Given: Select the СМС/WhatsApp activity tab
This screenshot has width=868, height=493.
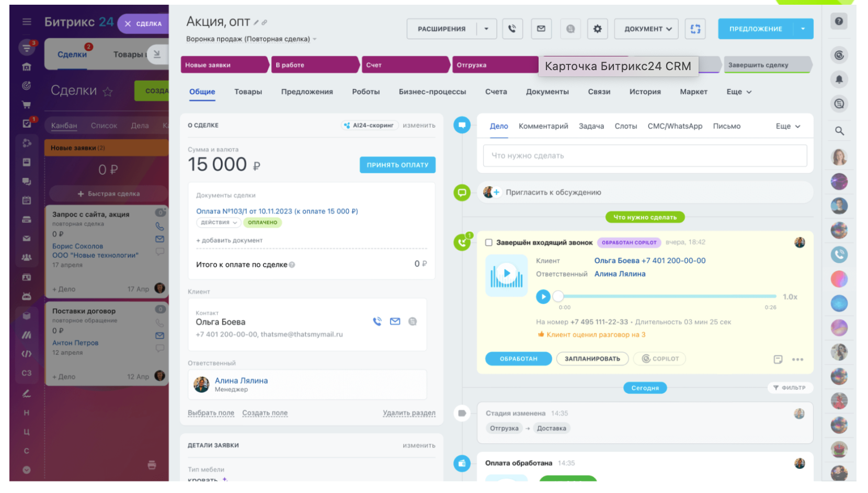Looking at the screenshot, I should tap(675, 126).
